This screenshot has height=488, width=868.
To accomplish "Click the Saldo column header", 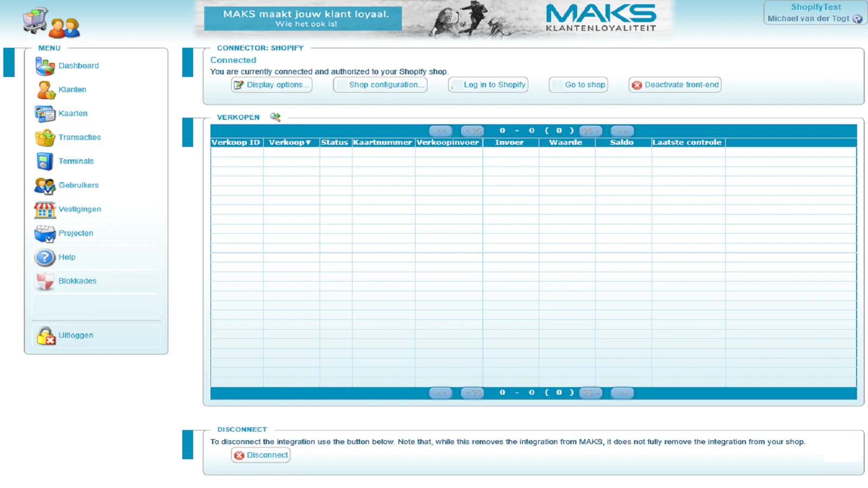I will (x=623, y=143).
